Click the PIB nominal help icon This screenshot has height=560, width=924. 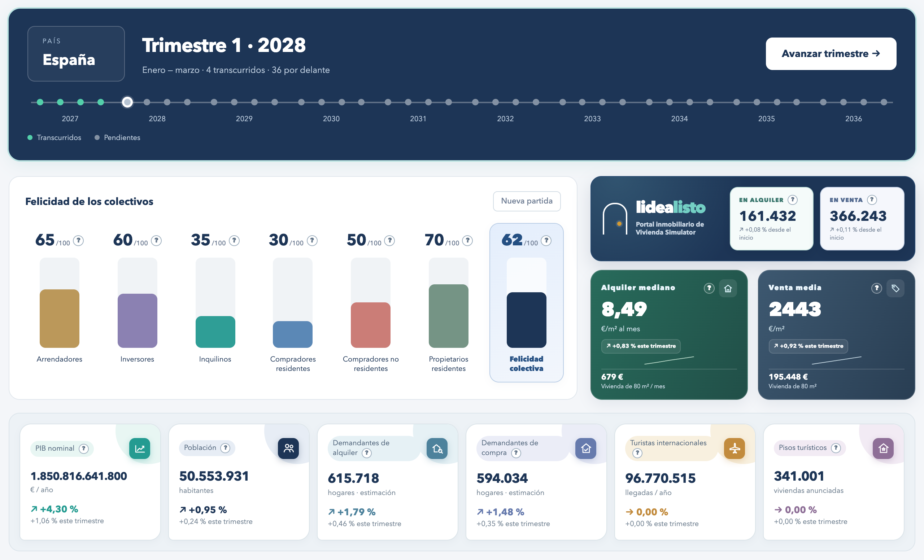[84, 448]
